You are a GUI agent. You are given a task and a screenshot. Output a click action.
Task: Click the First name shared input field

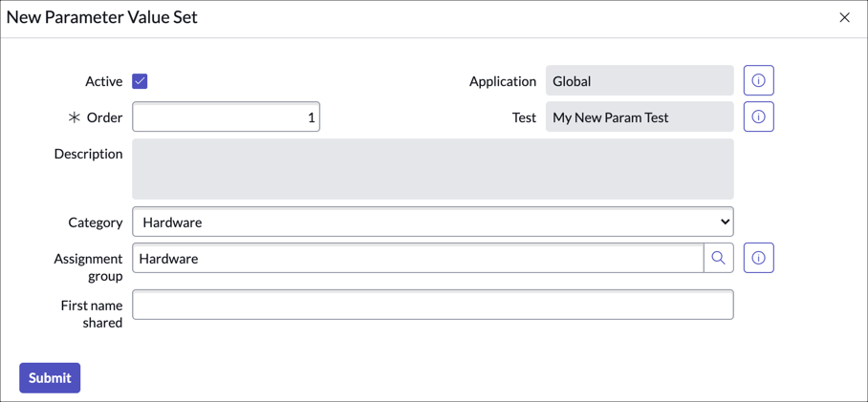[x=433, y=305]
